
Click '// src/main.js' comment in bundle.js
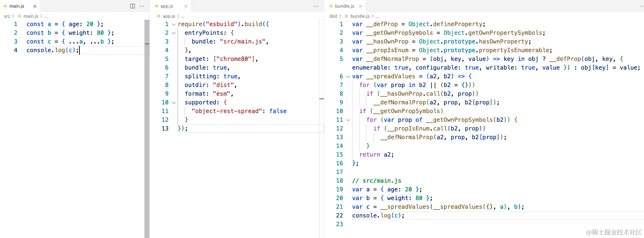[x=377, y=181]
